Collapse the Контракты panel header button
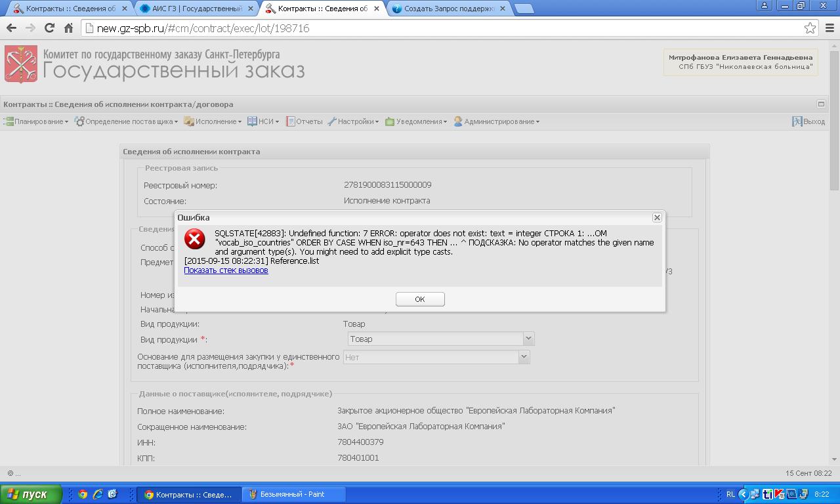840x504 pixels. (821, 104)
